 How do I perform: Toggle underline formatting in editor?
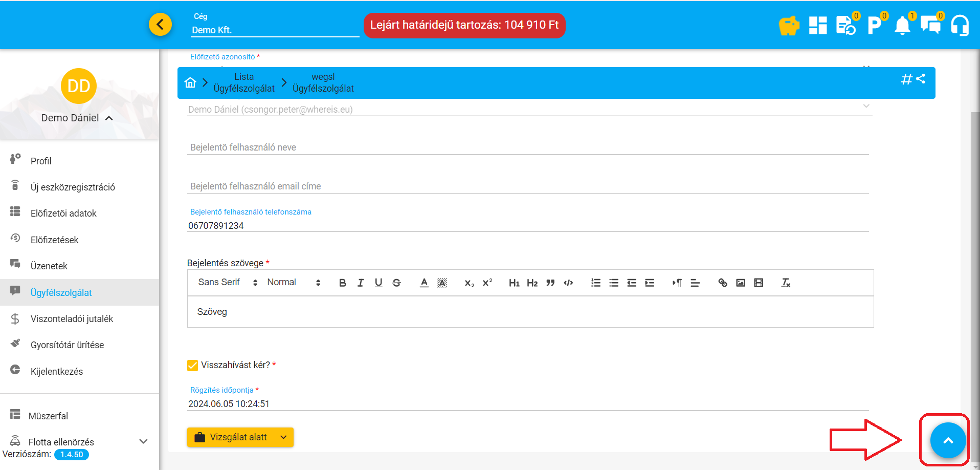click(x=378, y=283)
